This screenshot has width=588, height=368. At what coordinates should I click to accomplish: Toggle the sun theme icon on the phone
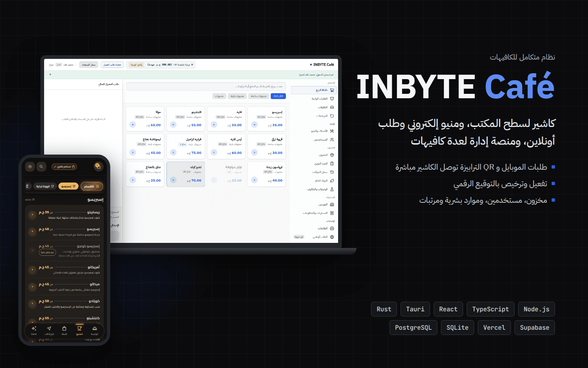(x=30, y=167)
